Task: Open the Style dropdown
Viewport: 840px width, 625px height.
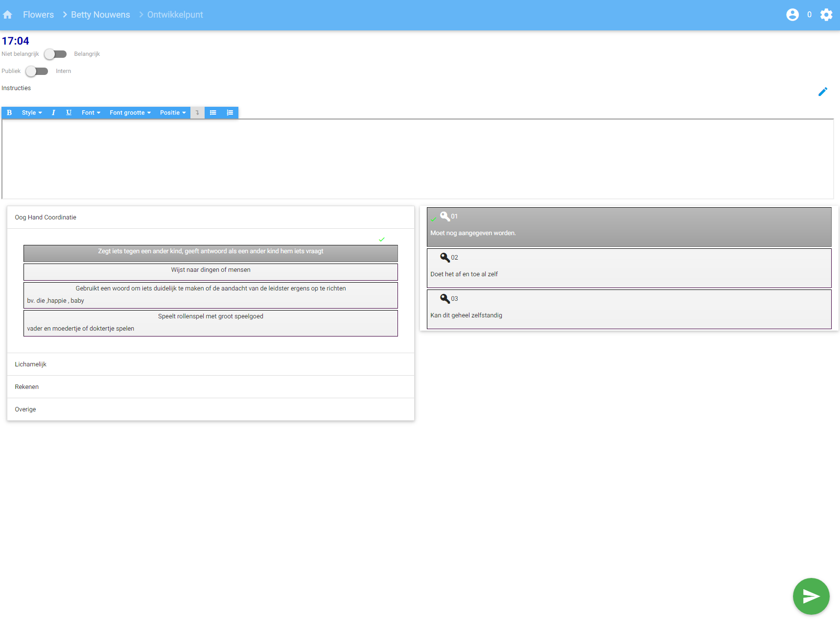Action: (x=32, y=113)
